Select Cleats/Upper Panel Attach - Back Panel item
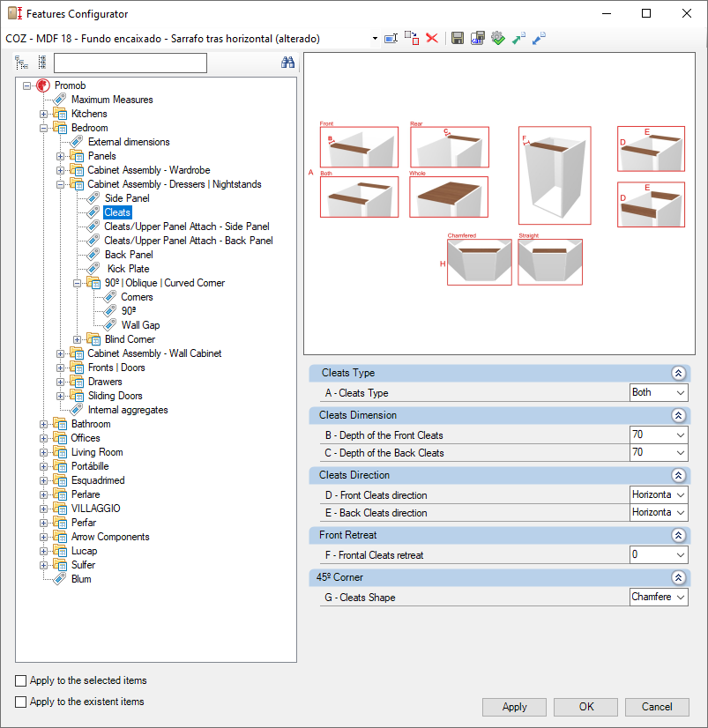Image resolution: width=708 pixels, height=728 pixels. pos(188,241)
